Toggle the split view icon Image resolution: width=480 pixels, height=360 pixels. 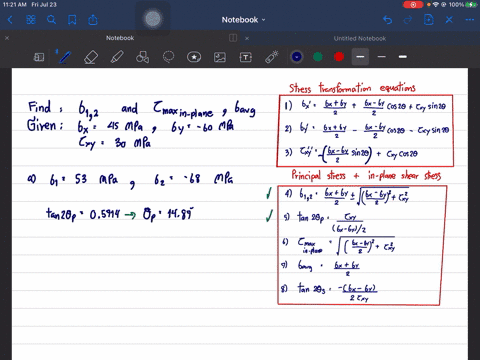(x=233, y=38)
